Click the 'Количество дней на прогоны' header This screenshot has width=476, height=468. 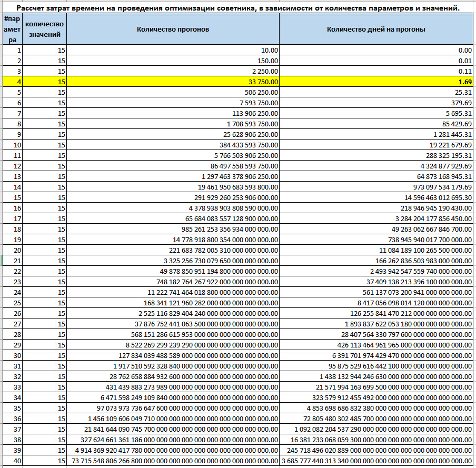(376, 29)
